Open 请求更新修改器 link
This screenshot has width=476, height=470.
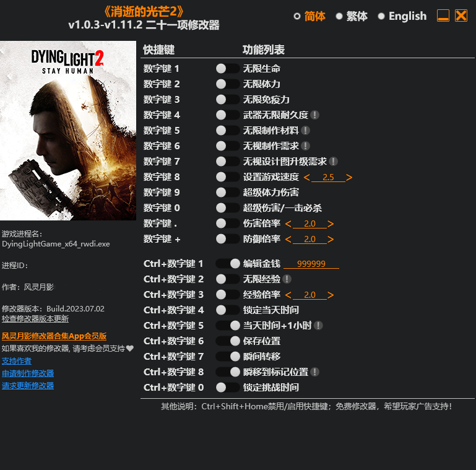click(28, 386)
